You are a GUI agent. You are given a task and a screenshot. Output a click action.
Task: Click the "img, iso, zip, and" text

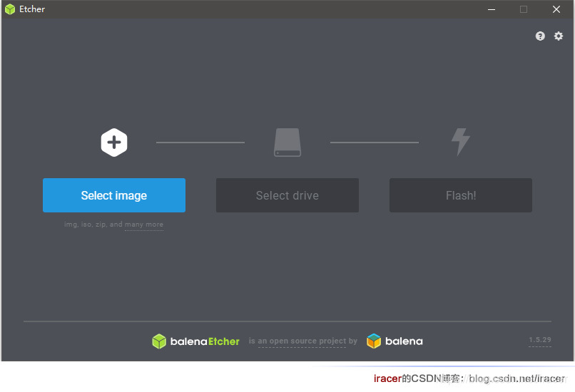pos(93,225)
